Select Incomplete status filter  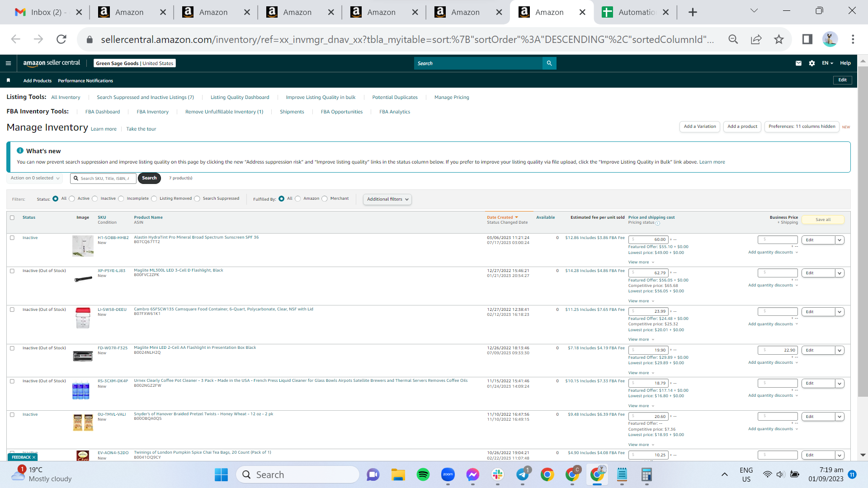click(x=121, y=199)
